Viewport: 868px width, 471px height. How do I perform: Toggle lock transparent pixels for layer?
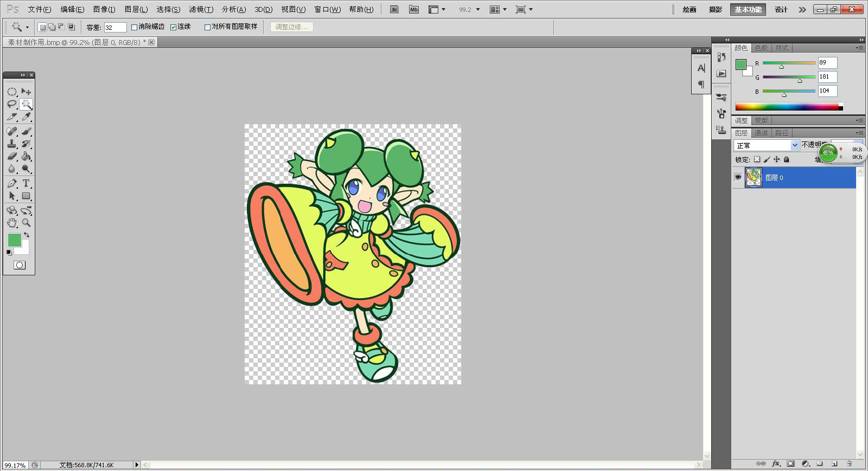pos(757,159)
